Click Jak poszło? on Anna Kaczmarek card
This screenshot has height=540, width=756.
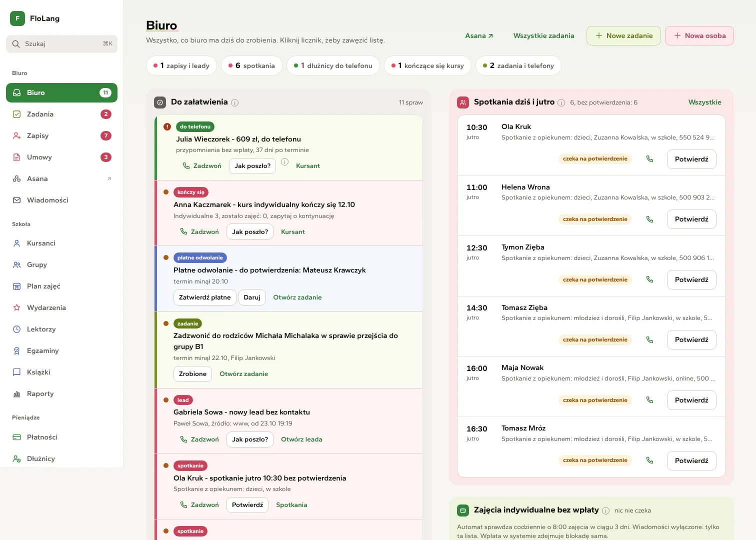tap(250, 231)
